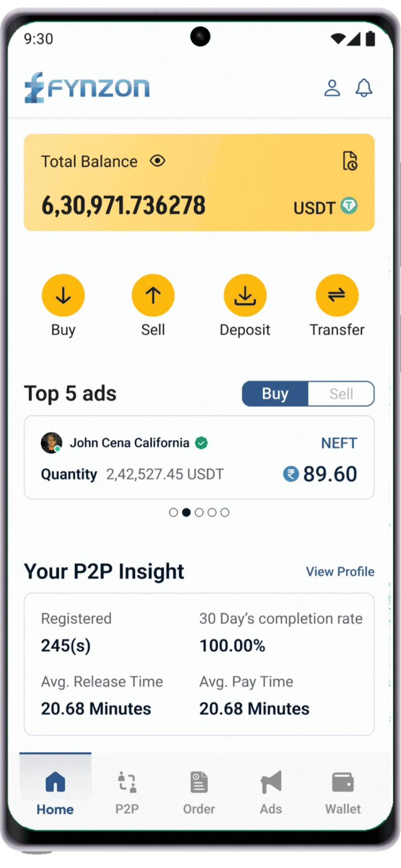
Task: Open the Wallet tab
Action: click(x=342, y=793)
